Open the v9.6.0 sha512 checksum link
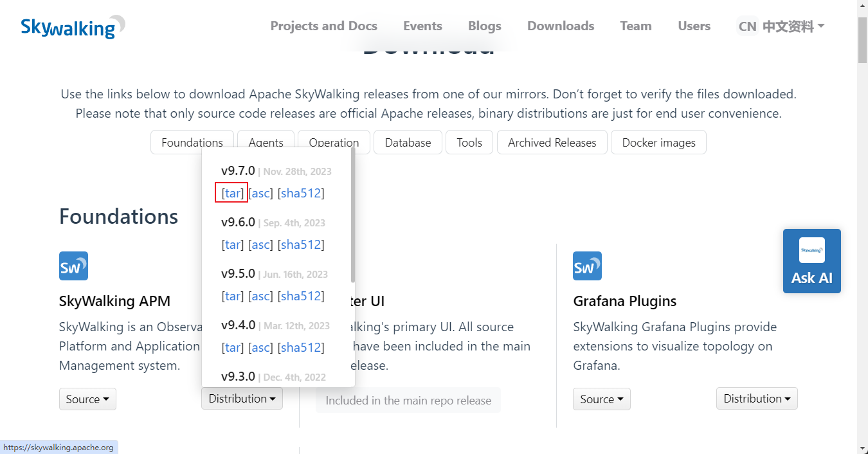The width and height of the screenshot is (868, 454). tap(301, 244)
